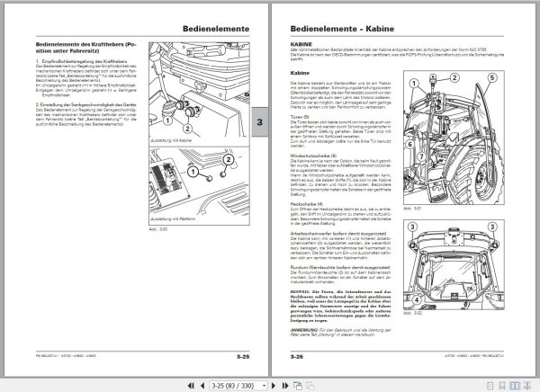Click the KABINE section title
The width and height of the screenshot is (540, 392).
(x=301, y=44)
